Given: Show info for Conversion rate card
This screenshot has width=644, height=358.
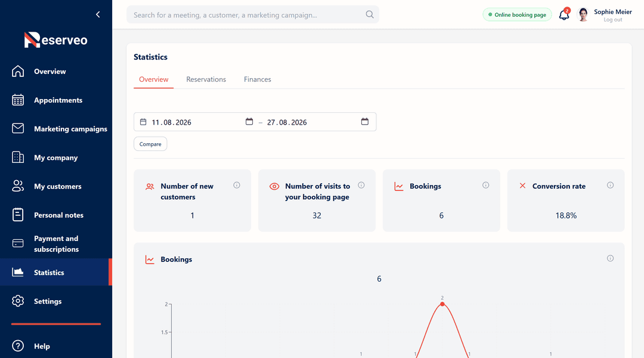Looking at the screenshot, I should 611,186.
